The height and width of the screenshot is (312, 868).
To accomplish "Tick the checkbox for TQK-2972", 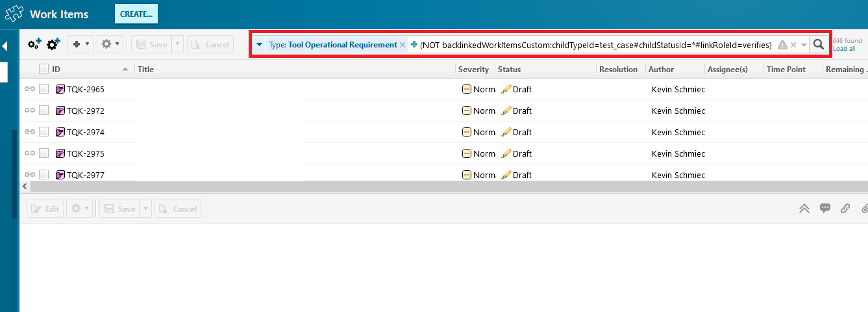I will [x=44, y=110].
